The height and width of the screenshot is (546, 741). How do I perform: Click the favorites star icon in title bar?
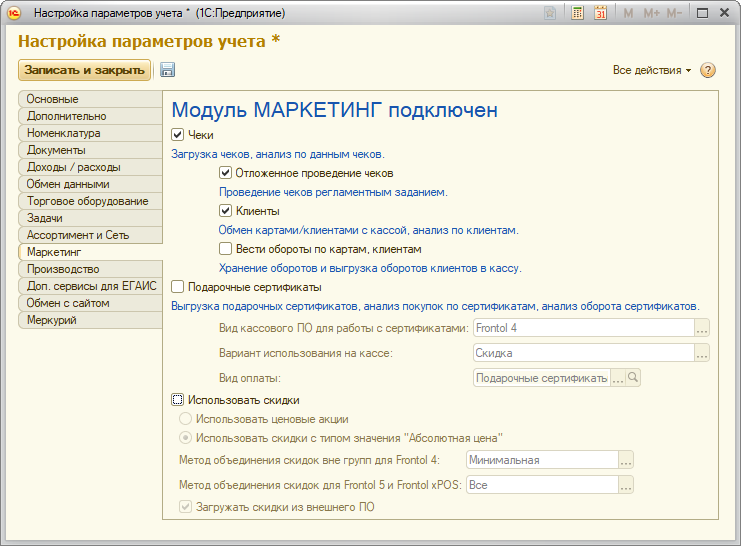[x=550, y=13]
